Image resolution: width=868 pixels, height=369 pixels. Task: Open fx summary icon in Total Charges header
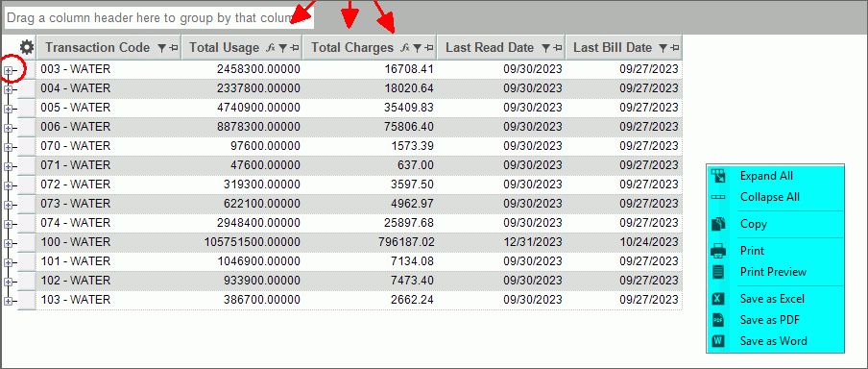(405, 48)
